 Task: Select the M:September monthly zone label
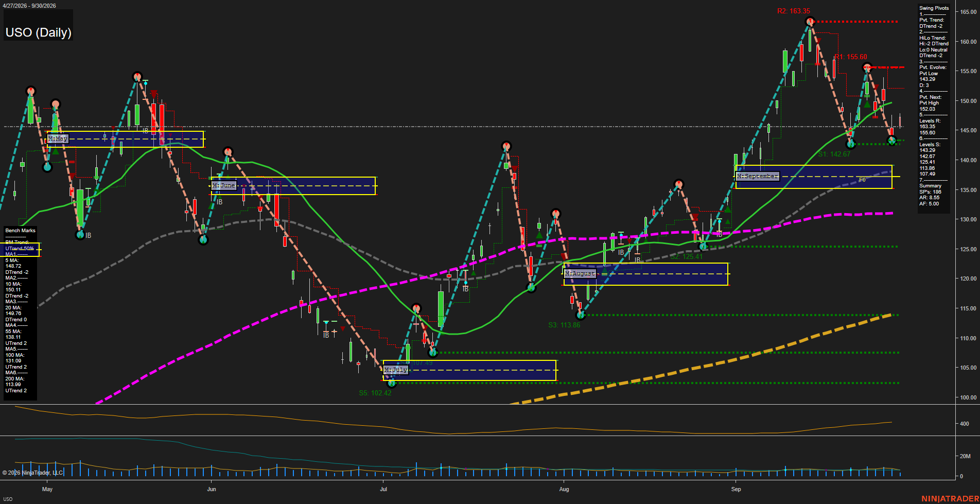click(x=758, y=176)
